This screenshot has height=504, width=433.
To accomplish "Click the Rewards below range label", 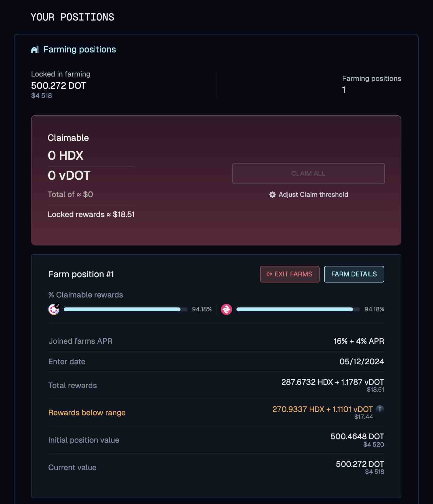I will tap(87, 413).
